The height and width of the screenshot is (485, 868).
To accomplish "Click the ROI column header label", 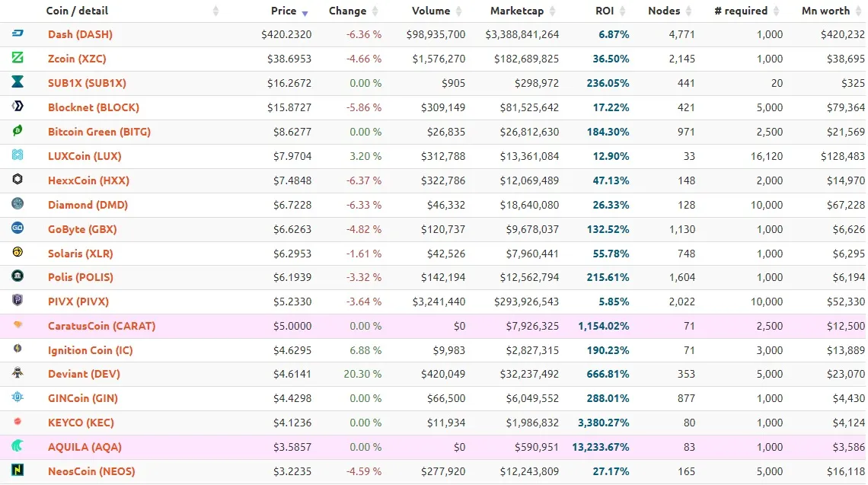I will (x=605, y=11).
